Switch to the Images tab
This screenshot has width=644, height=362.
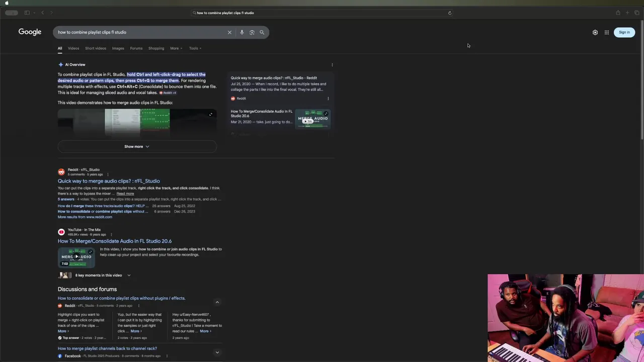click(x=118, y=48)
